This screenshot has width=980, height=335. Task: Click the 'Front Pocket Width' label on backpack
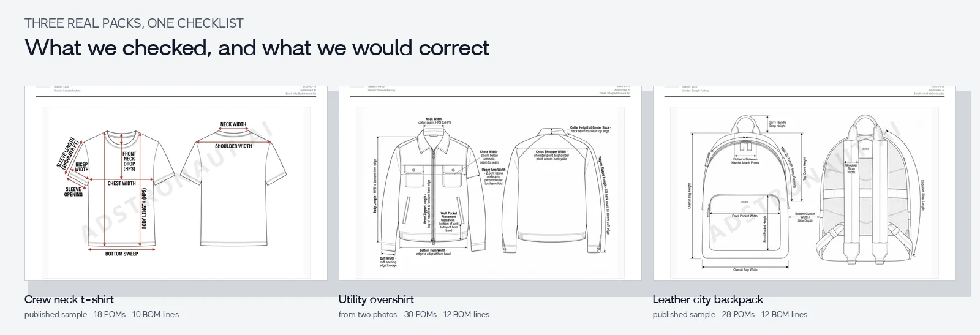pos(745,216)
